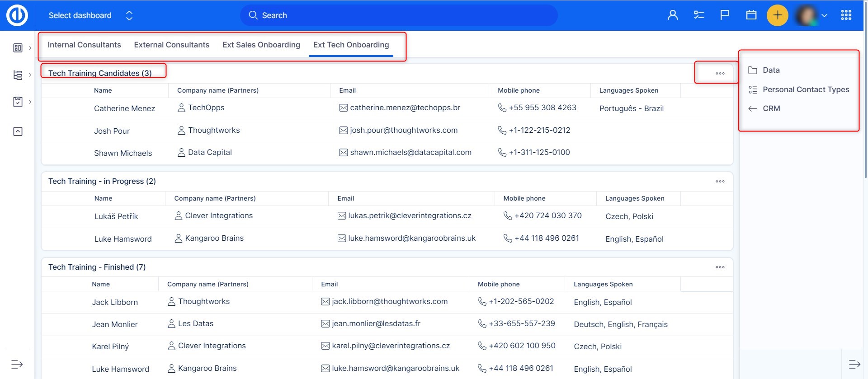Open the Select dashboard dropdown
This screenshot has height=379, width=868.
90,15
